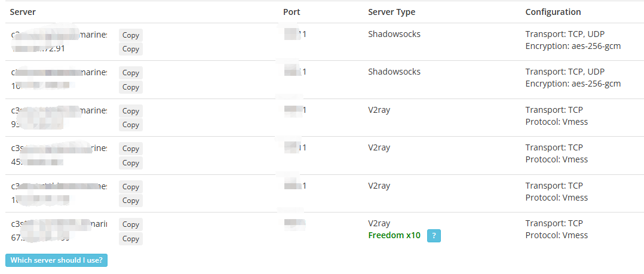Copy the second V2ray server IP address

click(x=131, y=163)
